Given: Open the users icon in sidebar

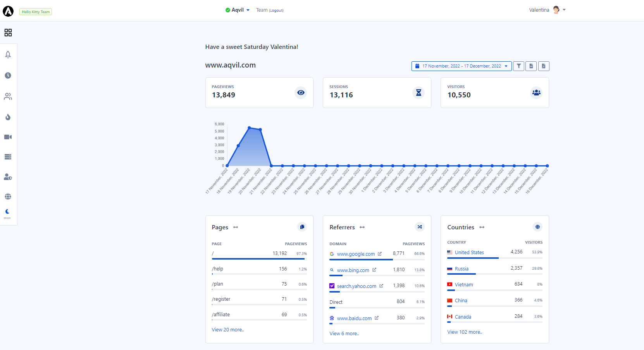Looking at the screenshot, I should pos(8,96).
